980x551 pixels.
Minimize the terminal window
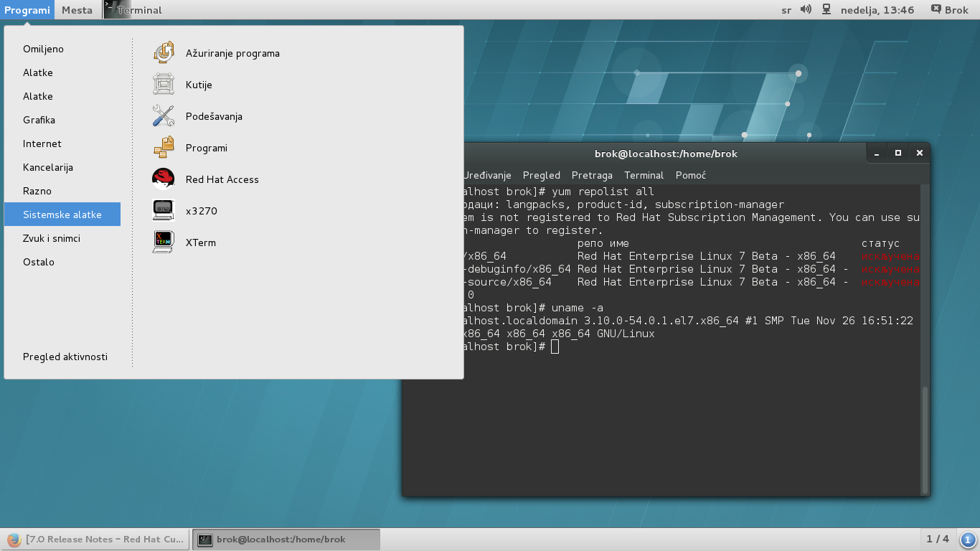coord(877,153)
